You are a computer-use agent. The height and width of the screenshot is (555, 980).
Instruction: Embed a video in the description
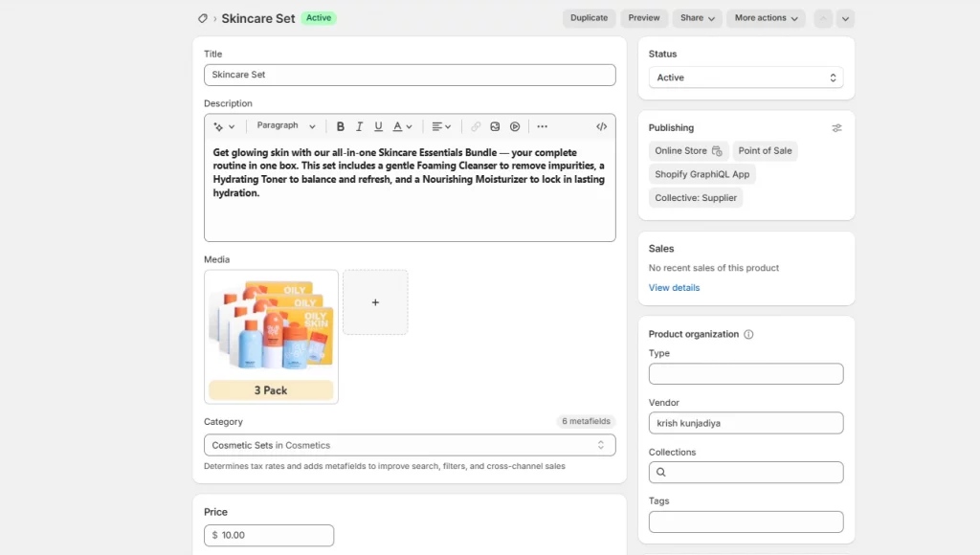pyautogui.click(x=514, y=125)
